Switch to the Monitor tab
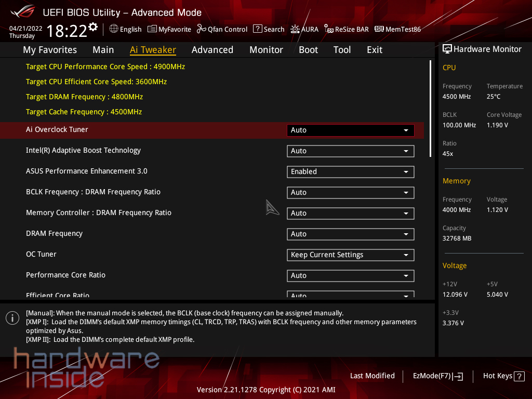The image size is (532, 399). [x=266, y=49]
